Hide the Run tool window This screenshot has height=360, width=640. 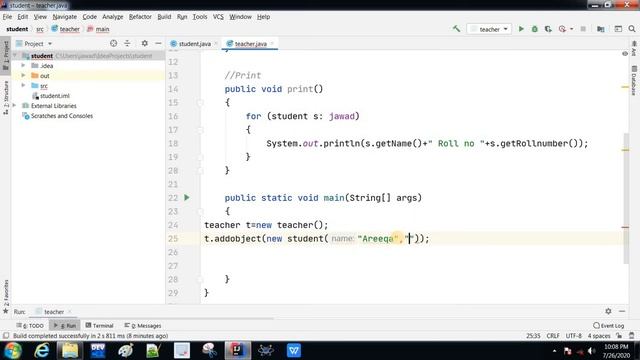(622, 311)
